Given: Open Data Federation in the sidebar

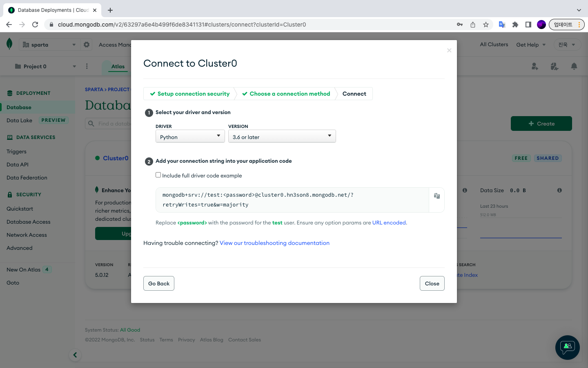Looking at the screenshot, I should click(x=27, y=177).
